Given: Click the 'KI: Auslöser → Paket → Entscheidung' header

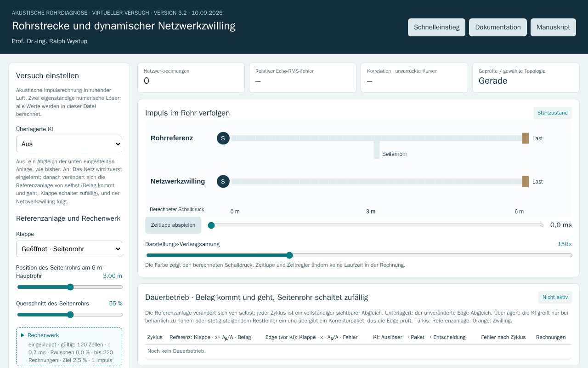Looking at the screenshot, I should click(x=419, y=337).
